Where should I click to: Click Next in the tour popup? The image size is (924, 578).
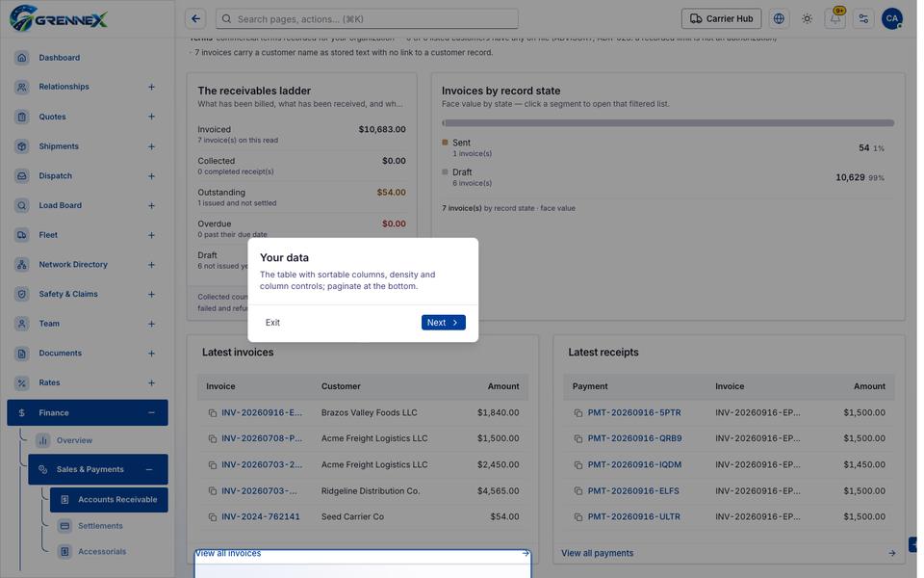pos(443,323)
